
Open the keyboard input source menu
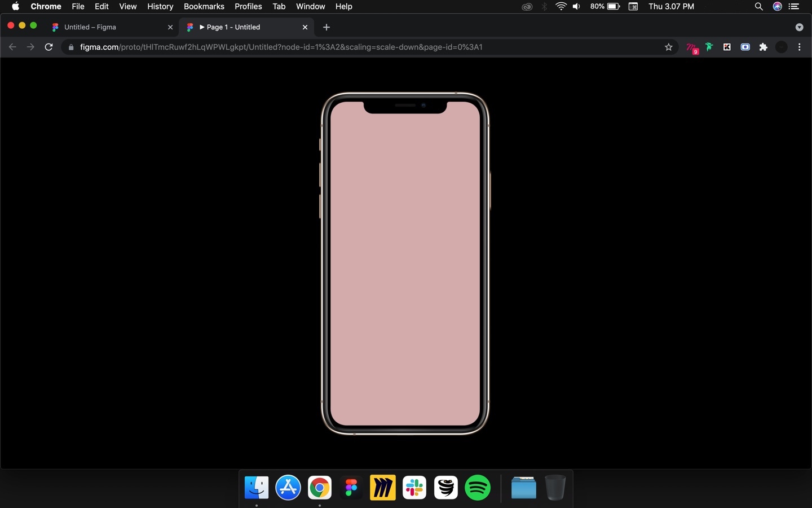[x=633, y=6]
